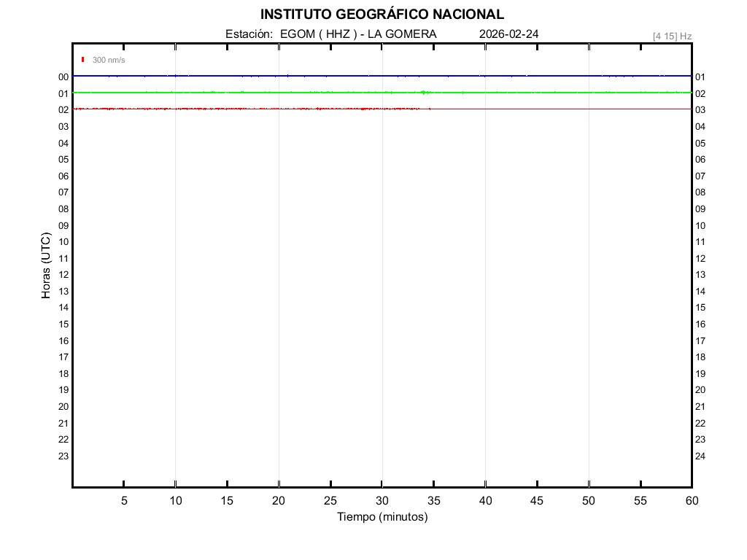747x560 pixels.
Task: Click the Horas (UTC) vertical axis label
Action: (46, 266)
